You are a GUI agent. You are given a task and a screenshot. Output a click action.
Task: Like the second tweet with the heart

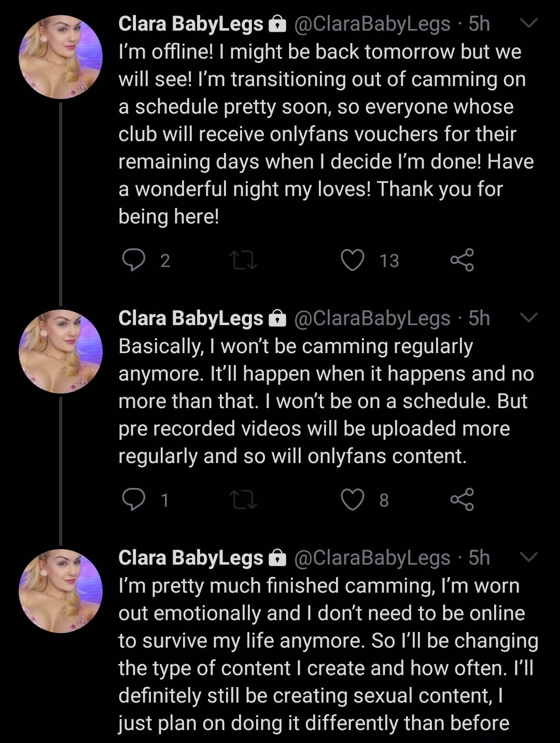[x=354, y=500]
